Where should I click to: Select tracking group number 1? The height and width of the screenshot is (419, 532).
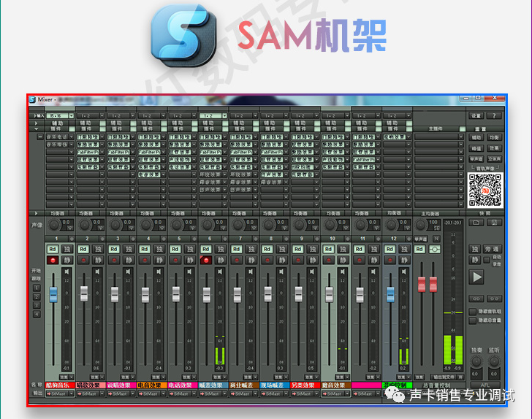click(x=37, y=288)
